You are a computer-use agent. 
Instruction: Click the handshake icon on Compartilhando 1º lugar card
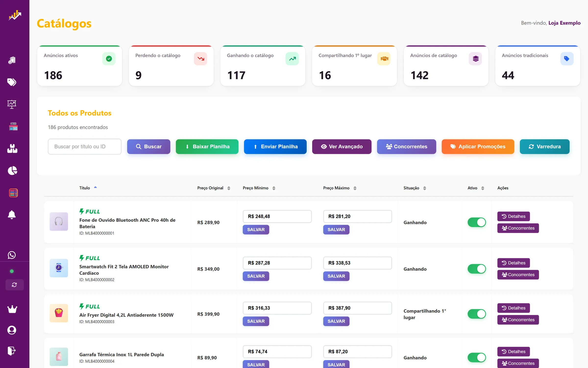[x=384, y=59]
